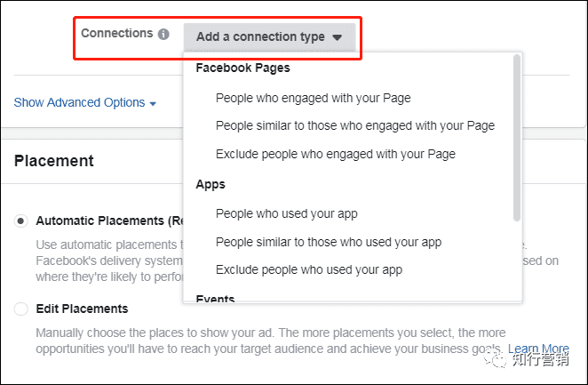Expand Show Advanced Options

[79, 102]
